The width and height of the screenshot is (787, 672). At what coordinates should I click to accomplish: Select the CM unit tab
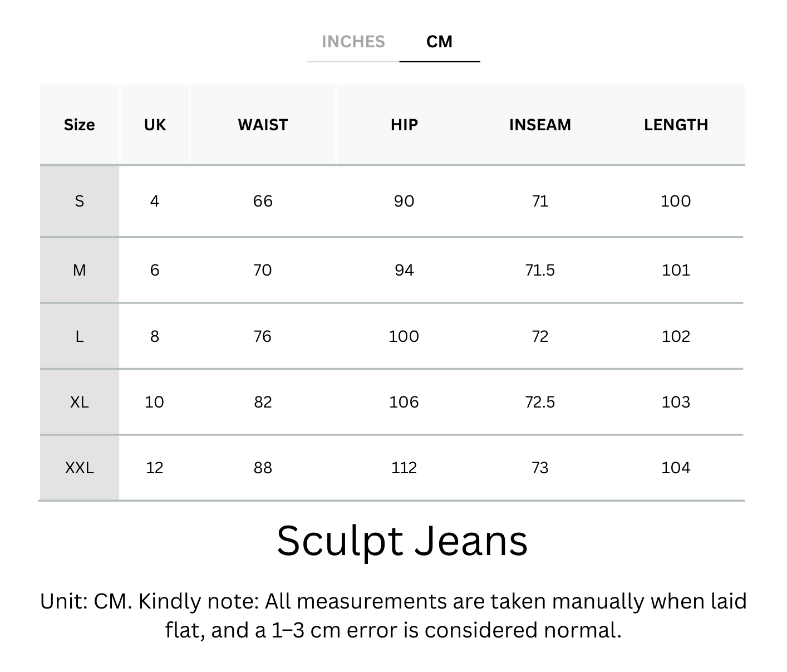click(439, 42)
